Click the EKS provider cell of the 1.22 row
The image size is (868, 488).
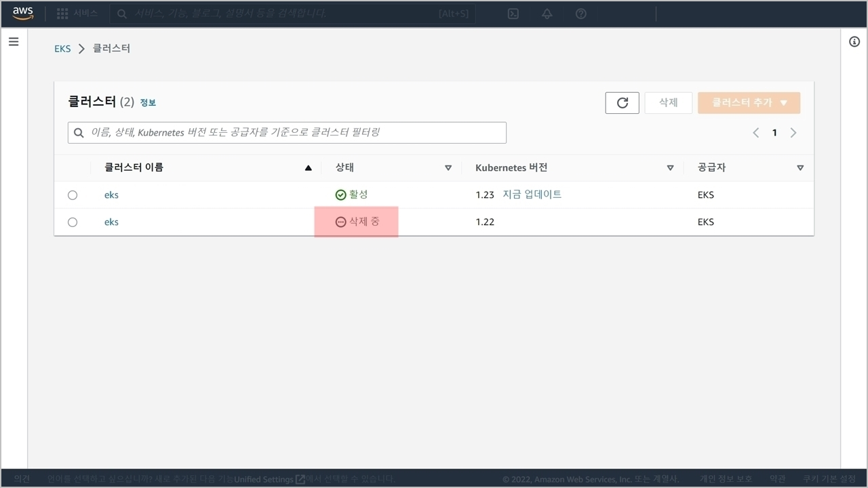click(x=706, y=222)
